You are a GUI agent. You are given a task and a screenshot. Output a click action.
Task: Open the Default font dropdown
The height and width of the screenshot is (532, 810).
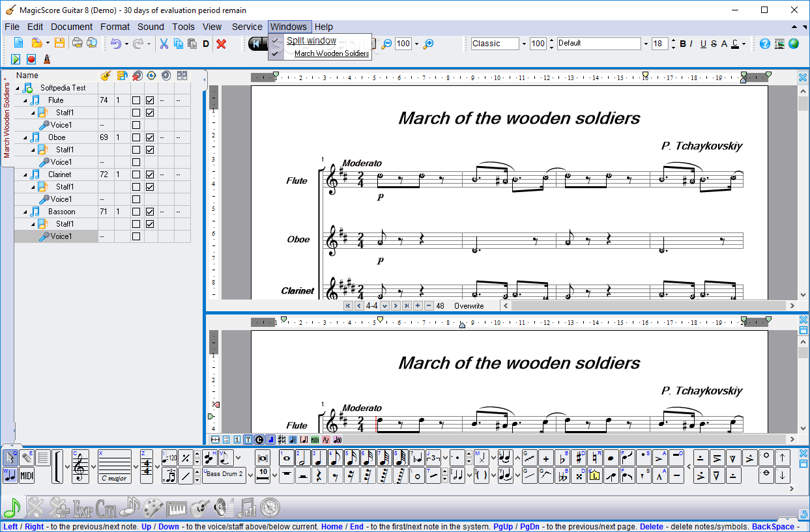[x=646, y=44]
